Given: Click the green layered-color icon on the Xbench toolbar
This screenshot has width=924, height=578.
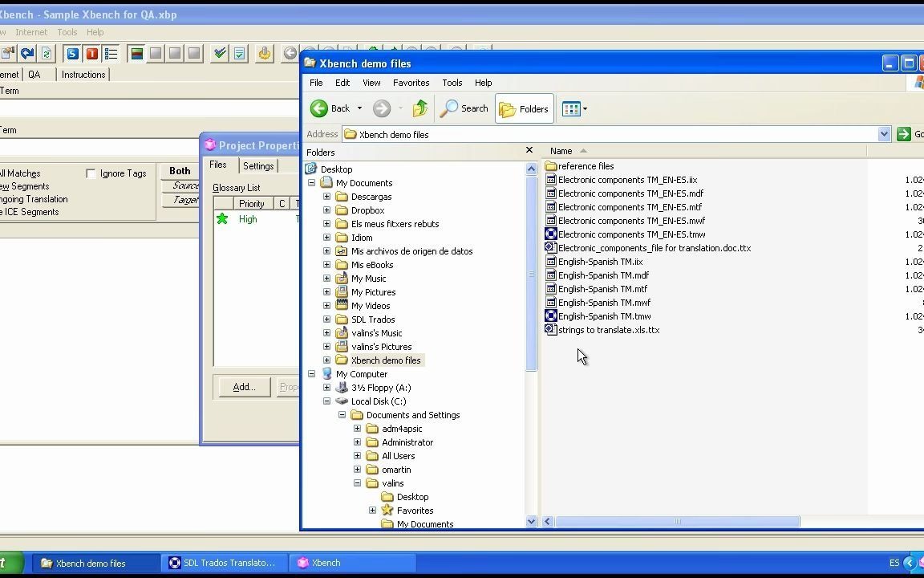Looking at the screenshot, I should pyautogui.click(x=136, y=52).
